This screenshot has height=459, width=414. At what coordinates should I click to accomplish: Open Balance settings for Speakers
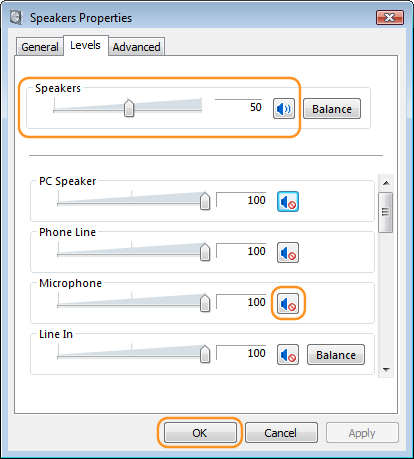(x=332, y=109)
